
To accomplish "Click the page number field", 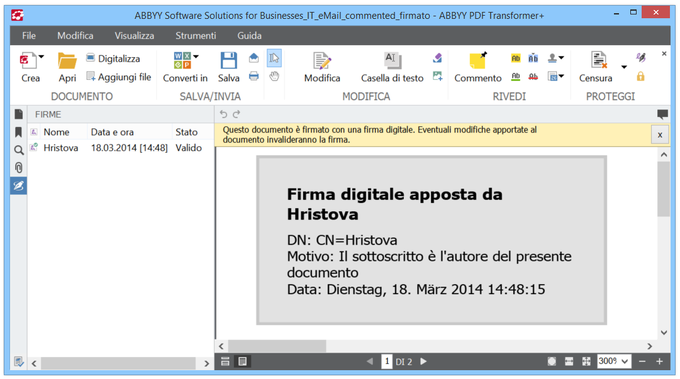I will [x=387, y=361].
